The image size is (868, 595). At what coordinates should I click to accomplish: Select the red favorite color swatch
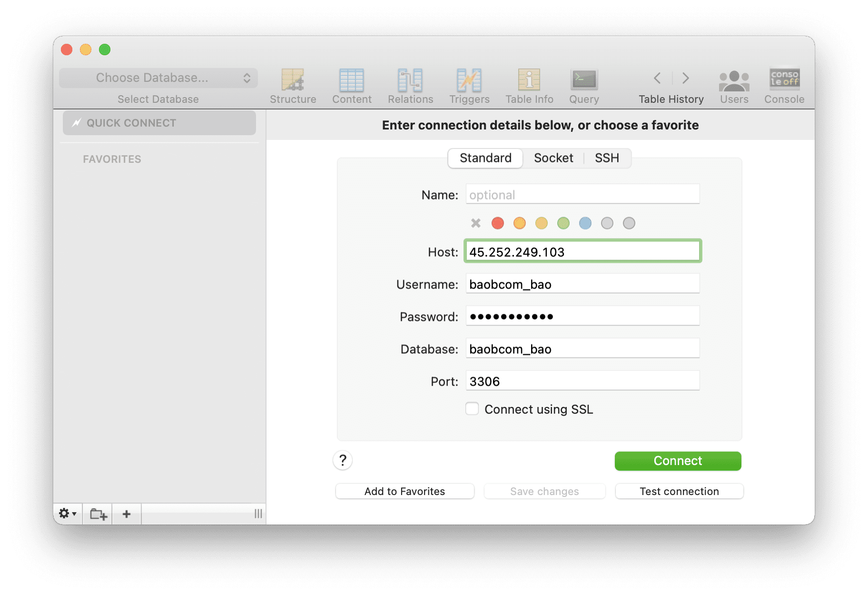[x=498, y=223]
